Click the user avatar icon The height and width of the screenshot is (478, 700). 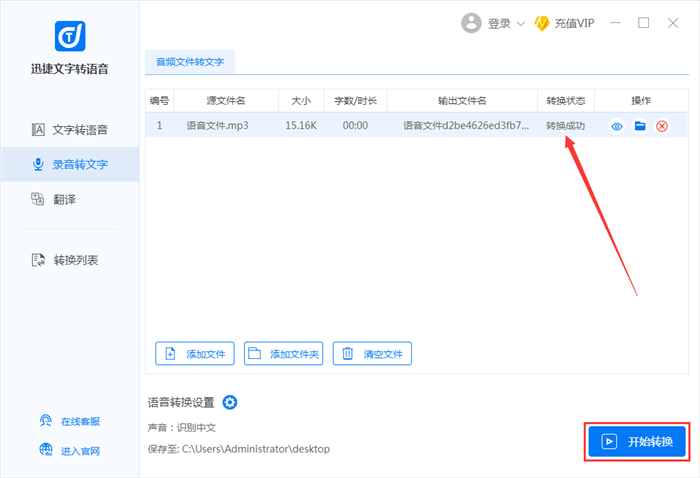471,23
